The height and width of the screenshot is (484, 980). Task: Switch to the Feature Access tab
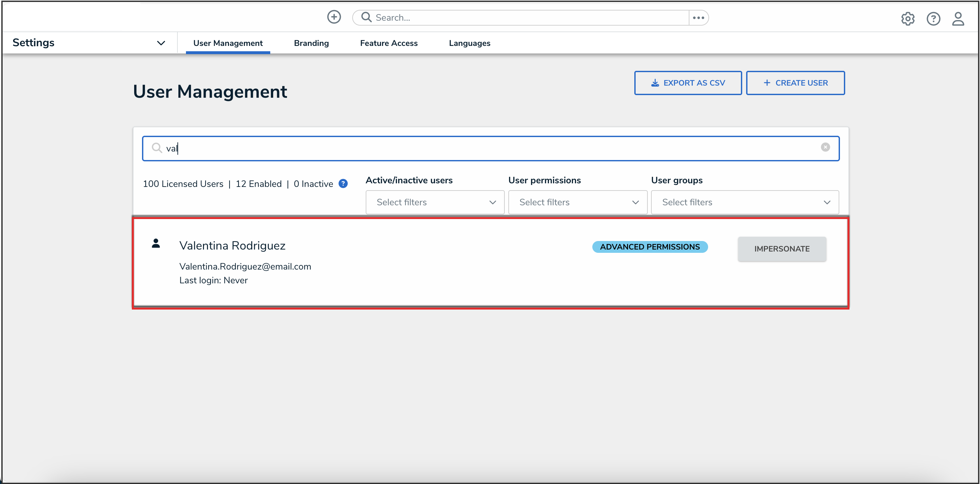pyautogui.click(x=388, y=43)
